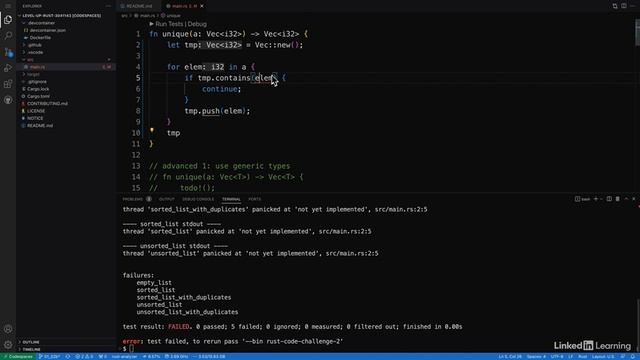Click the Ln/Col cursor position indicator
The width and height of the screenshot is (640, 360).
click(510, 356)
